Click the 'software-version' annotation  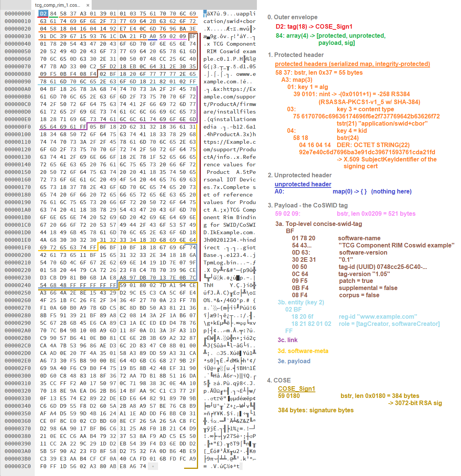pyautogui.click(x=363, y=252)
